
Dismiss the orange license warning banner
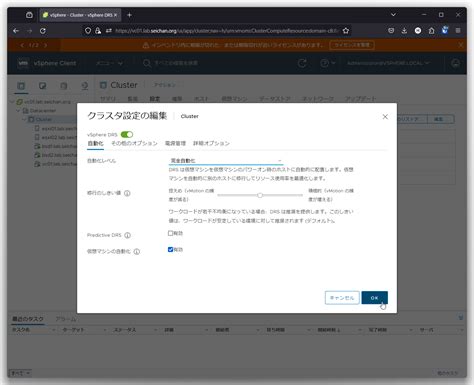click(461, 45)
